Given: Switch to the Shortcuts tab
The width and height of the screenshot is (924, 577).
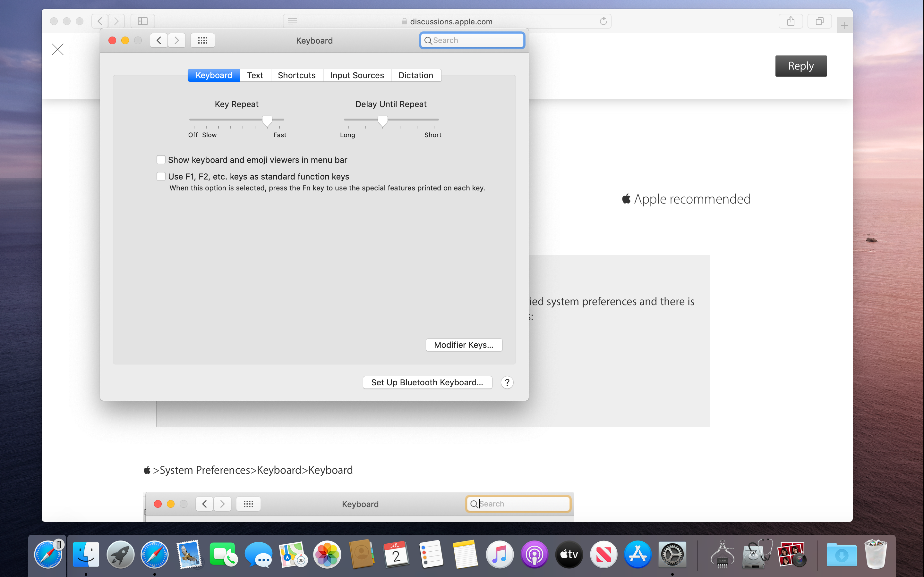Looking at the screenshot, I should click(x=297, y=75).
